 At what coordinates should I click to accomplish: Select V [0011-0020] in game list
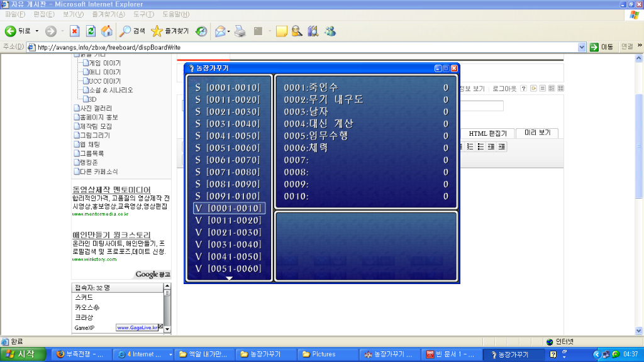click(228, 221)
